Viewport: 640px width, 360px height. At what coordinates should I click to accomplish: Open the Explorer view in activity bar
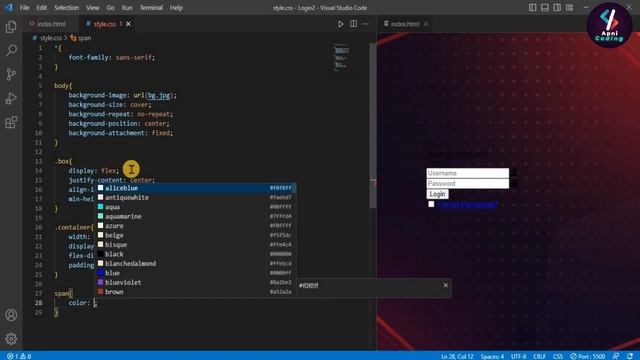(x=11, y=27)
